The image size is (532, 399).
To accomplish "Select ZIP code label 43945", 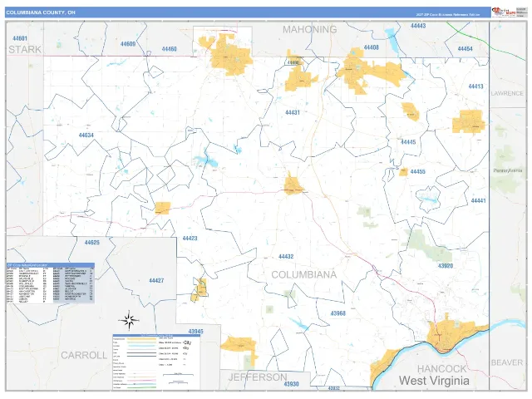I will click(x=196, y=332).
